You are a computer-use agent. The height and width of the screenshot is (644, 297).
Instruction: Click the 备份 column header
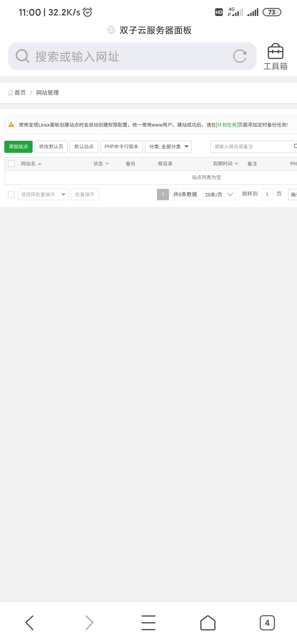[x=131, y=164]
